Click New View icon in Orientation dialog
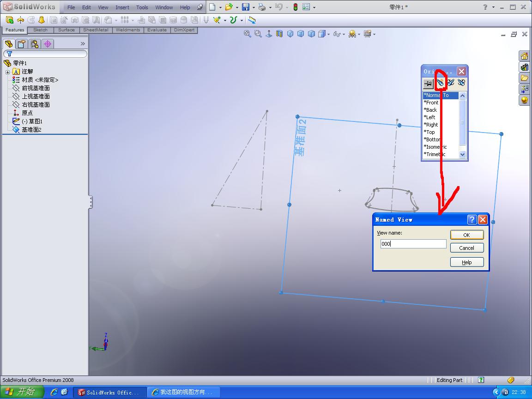This screenshot has height=399, width=532. [440, 83]
